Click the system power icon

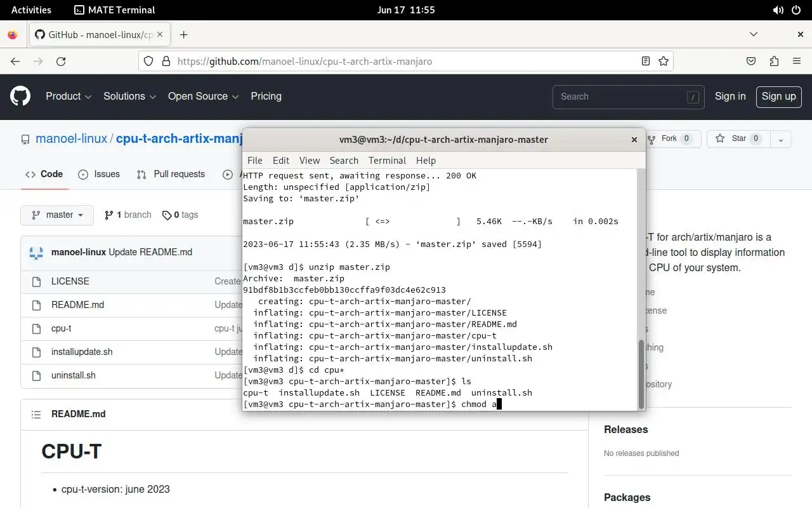pyautogui.click(x=797, y=10)
